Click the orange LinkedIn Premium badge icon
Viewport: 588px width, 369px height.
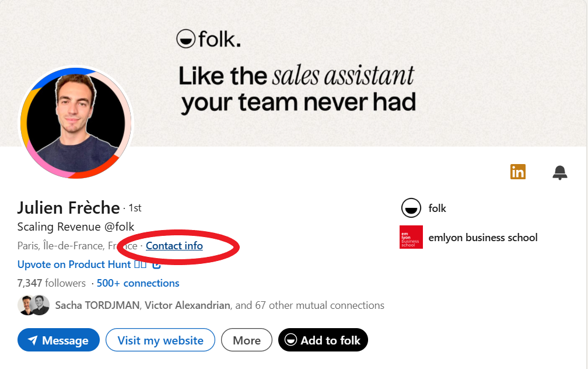pyautogui.click(x=518, y=172)
